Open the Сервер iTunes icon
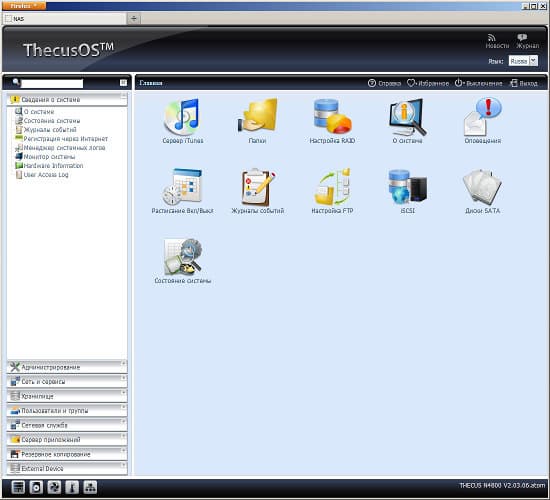Image resolution: width=550 pixels, height=500 pixels. 183,117
